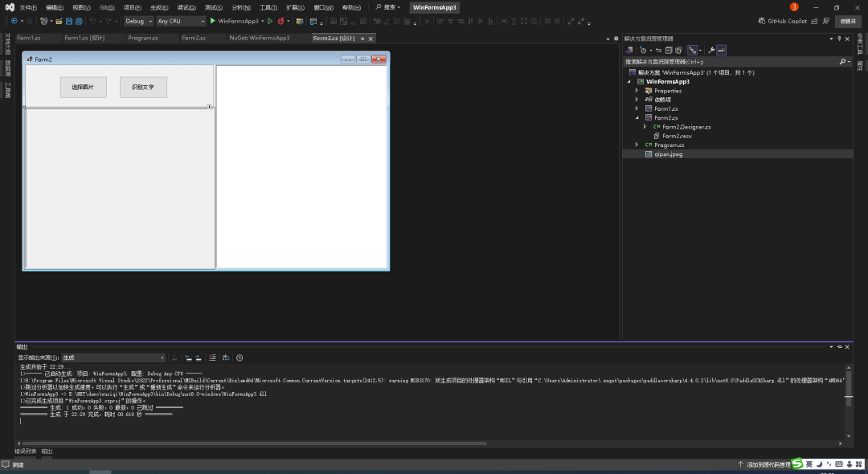Switch to the Program.cs editor tab
The image size is (868, 474).
coord(143,38)
